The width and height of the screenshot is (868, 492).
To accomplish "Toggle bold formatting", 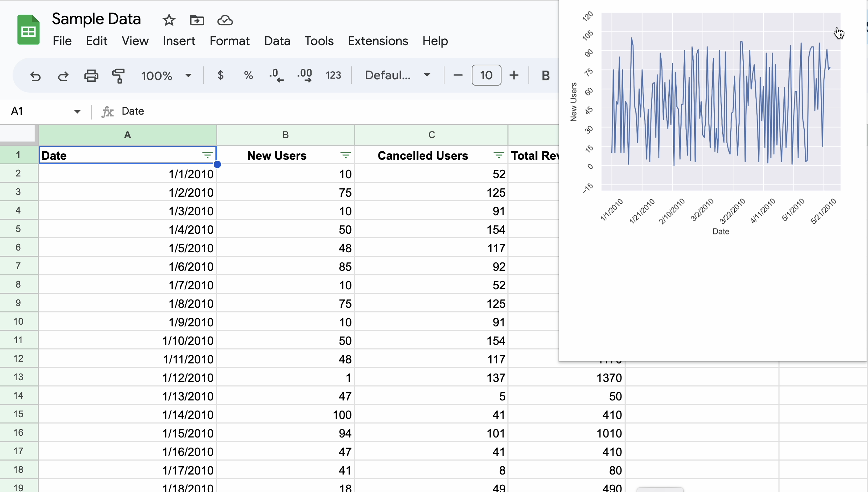I will tap(545, 75).
